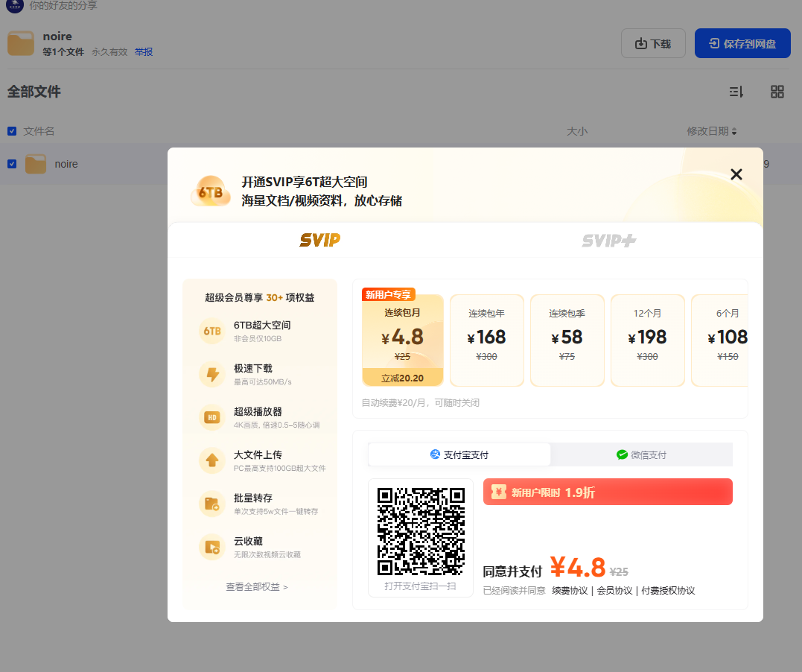The width and height of the screenshot is (802, 672).
Task: Uncheck the noire folder row checkbox
Action: 12,164
